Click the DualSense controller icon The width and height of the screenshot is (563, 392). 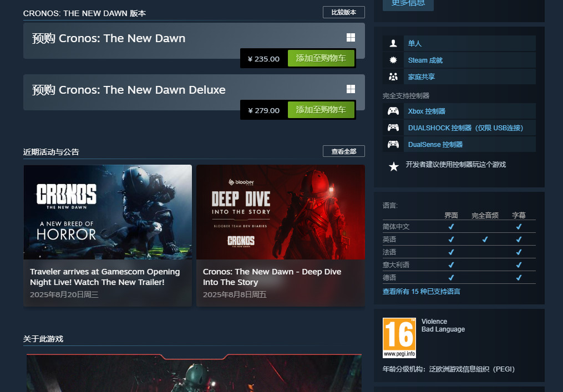393,144
